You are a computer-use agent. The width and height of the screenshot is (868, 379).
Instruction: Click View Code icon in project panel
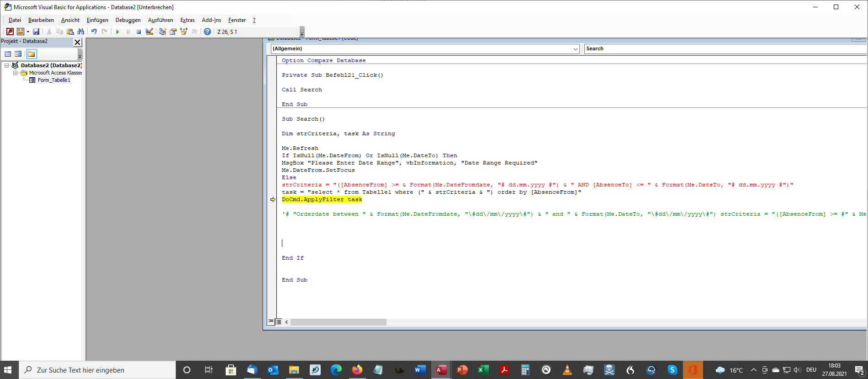8,54
